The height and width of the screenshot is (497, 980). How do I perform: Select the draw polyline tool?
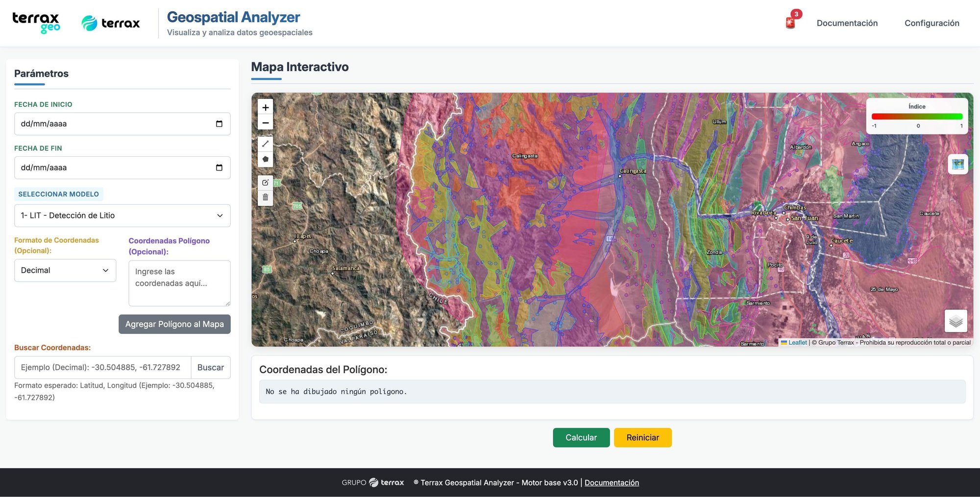[265, 144]
